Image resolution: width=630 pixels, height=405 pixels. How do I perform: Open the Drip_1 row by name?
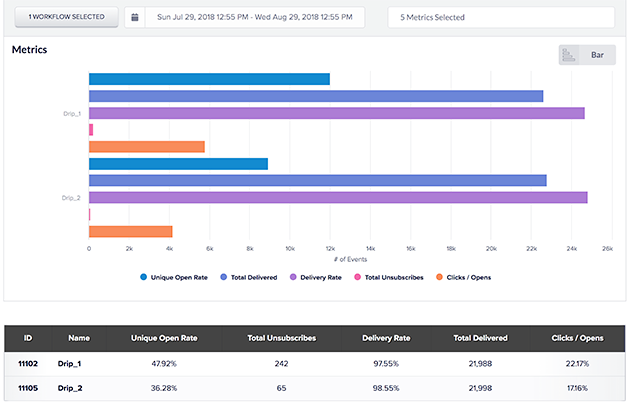(67, 364)
